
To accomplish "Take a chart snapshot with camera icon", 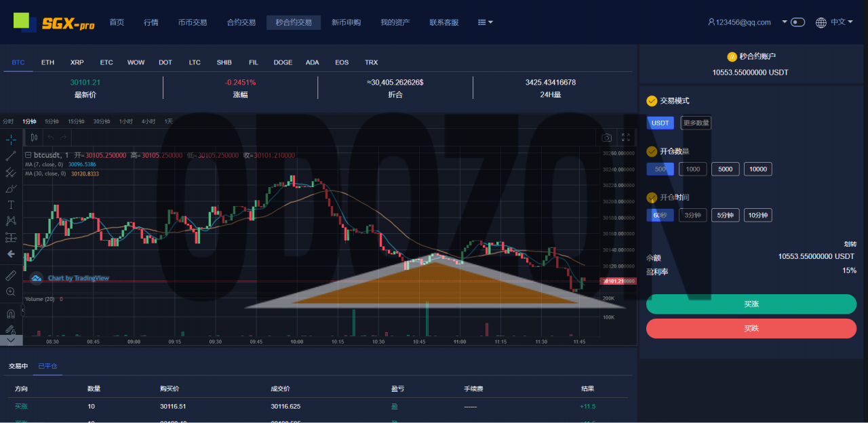I will 607,138.
